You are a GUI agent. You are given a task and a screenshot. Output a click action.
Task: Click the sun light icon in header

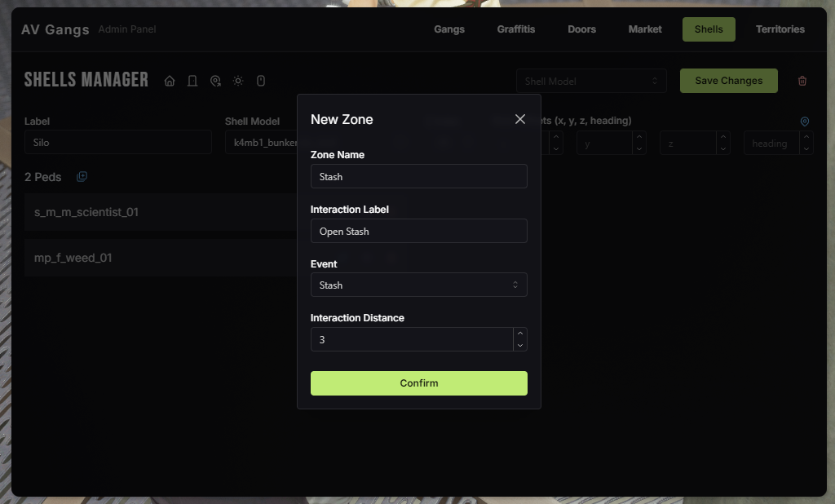pos(238,81)
